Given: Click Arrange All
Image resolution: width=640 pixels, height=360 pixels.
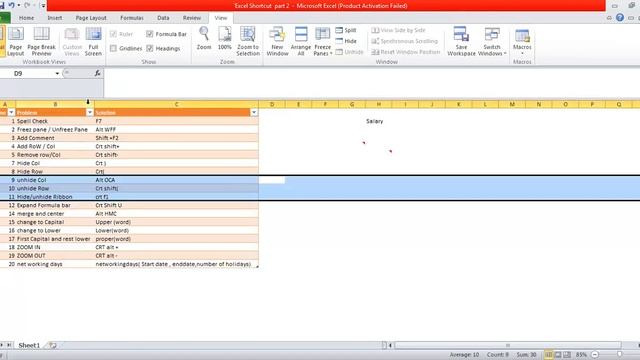Looking at the screenshot, I should [x=301, y=42].
